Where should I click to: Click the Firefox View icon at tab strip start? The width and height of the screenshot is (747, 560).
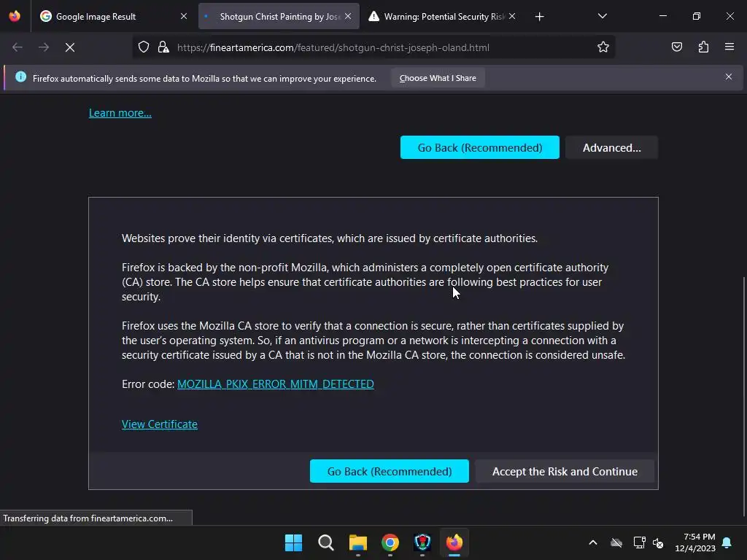coord(15,16)
